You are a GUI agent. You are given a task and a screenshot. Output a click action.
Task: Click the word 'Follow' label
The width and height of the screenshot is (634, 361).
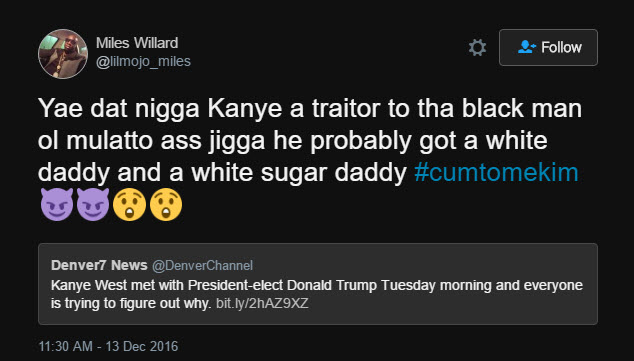tap(561, 47)
